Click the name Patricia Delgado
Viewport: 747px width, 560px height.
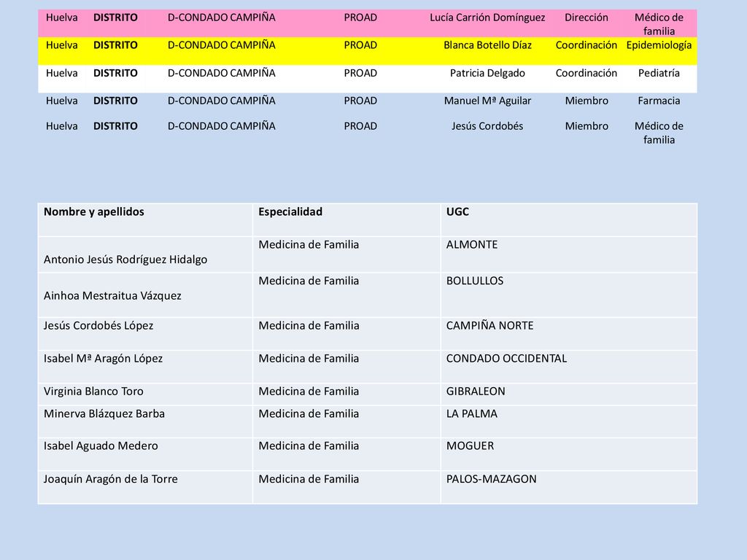487,73
